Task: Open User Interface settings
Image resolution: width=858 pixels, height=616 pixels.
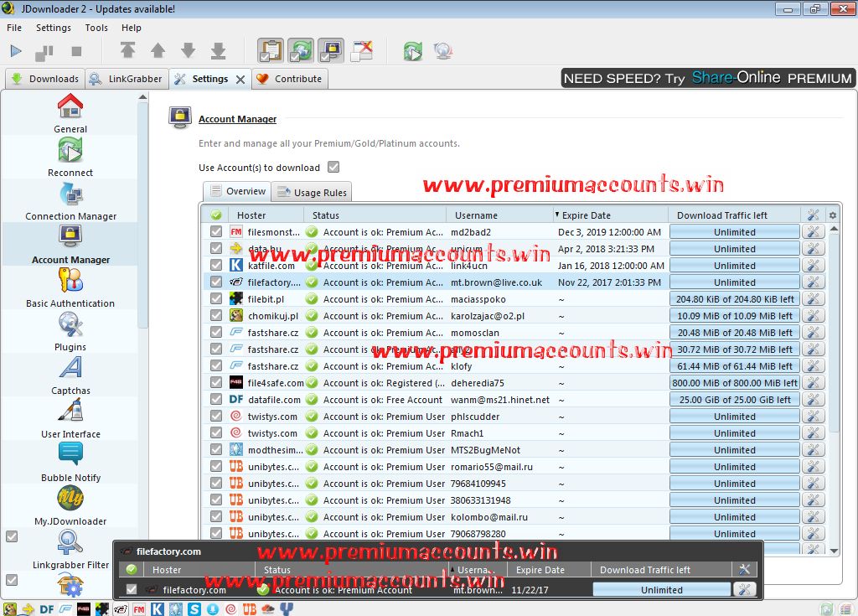Action: 70,419
